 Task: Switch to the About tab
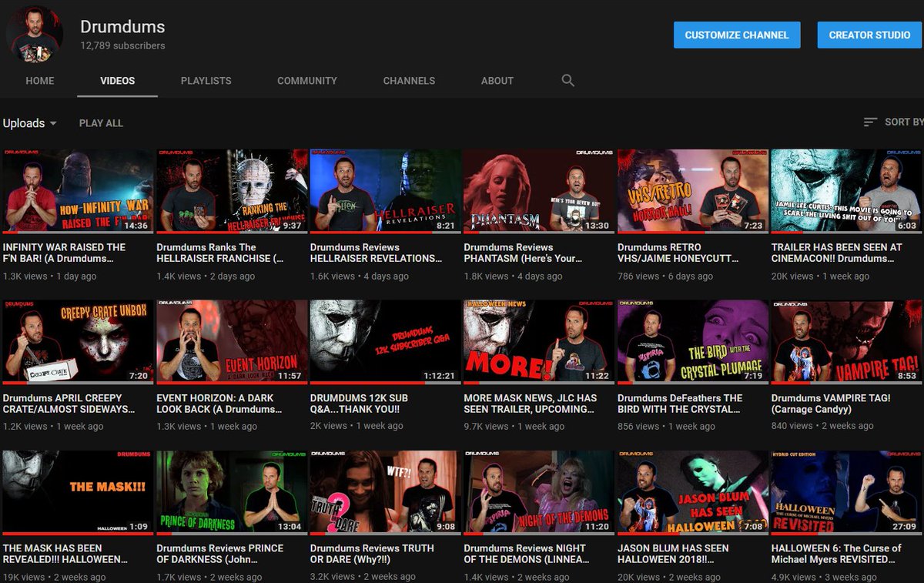coord(497,80)
